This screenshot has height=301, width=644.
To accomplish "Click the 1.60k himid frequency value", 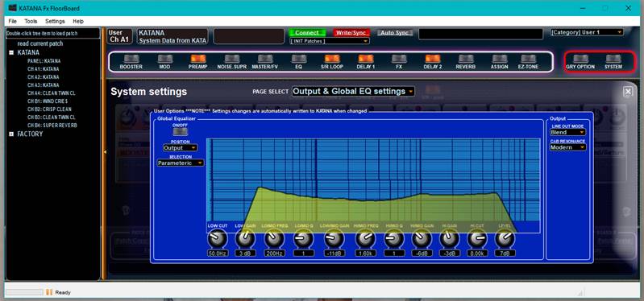I will click(365, 254).
